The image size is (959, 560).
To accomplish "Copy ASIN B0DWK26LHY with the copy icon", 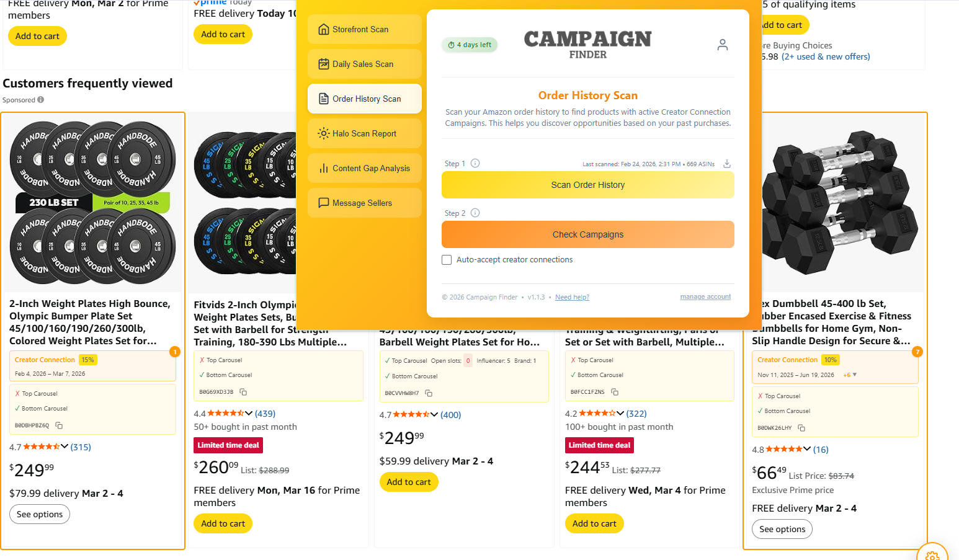I will click(x=801, y=427).
